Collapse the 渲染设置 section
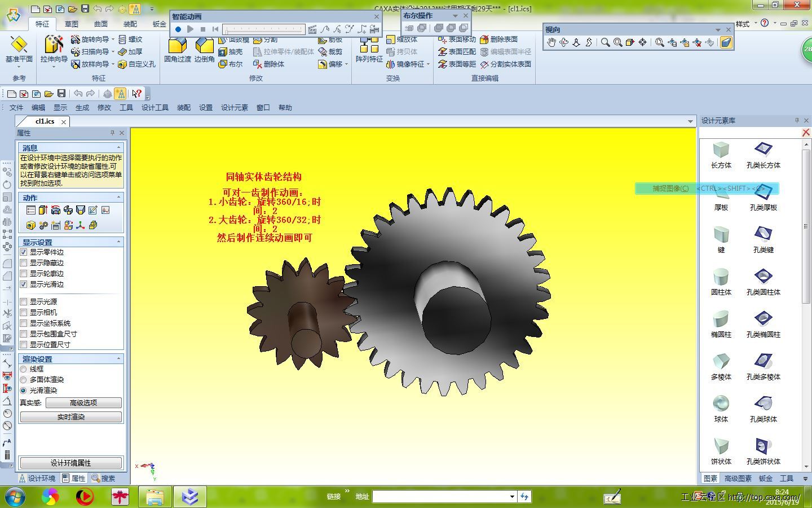Viewport: 812px width, 508px height. pos(118,359)
